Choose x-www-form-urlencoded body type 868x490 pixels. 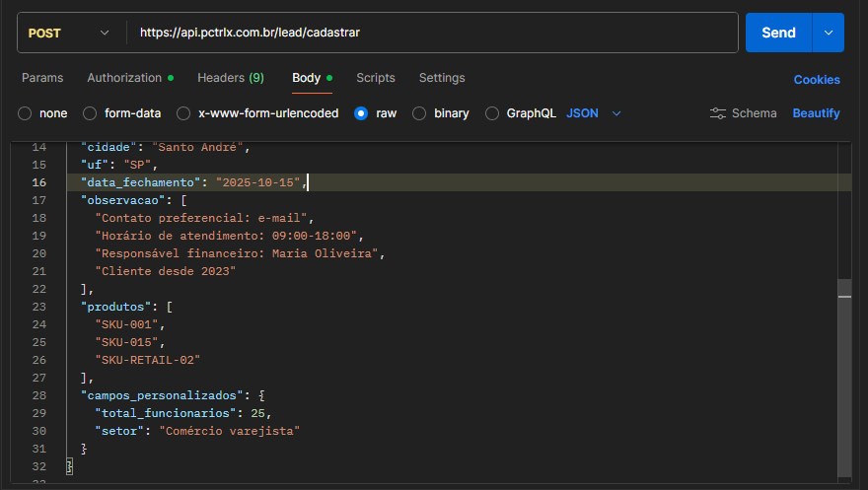point(183,113)
